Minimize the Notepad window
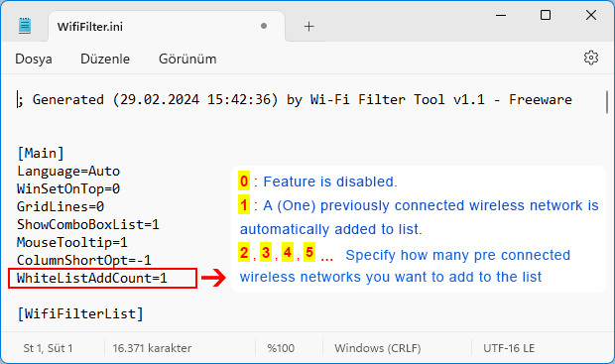The image size is (615, 364). point(501,15)
